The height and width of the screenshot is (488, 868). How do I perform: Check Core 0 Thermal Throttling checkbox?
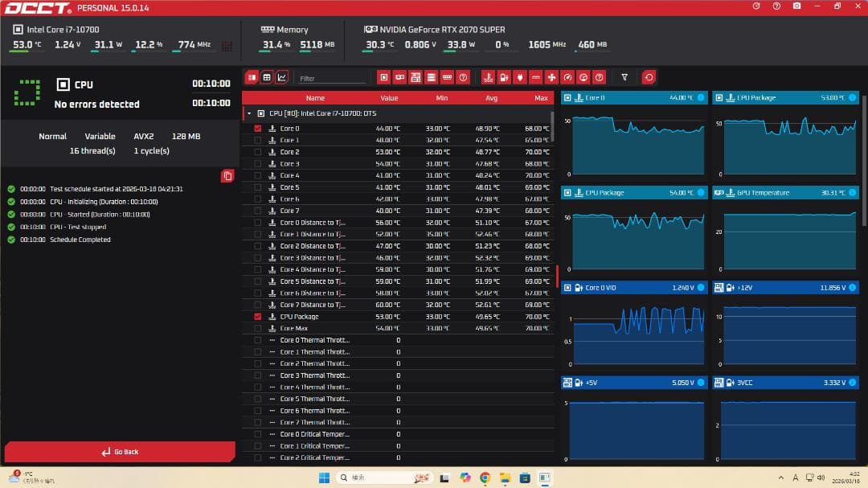pyautogui.click(x=257, y=340)
